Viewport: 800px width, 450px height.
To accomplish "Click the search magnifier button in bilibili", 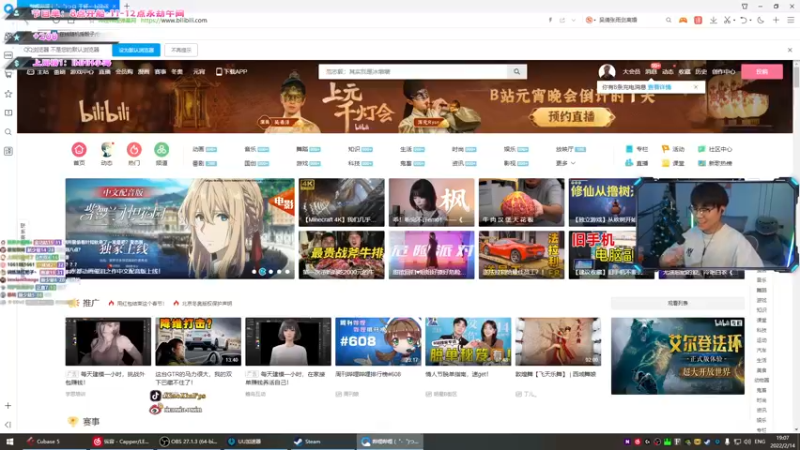I will (517, 72).
